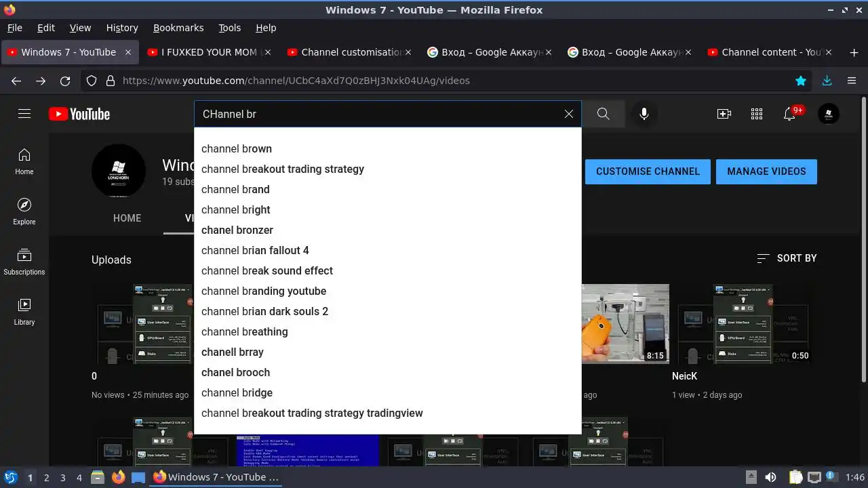Open the View menu
The width and height of the screenshot is (868, 488).
point(80,28)
